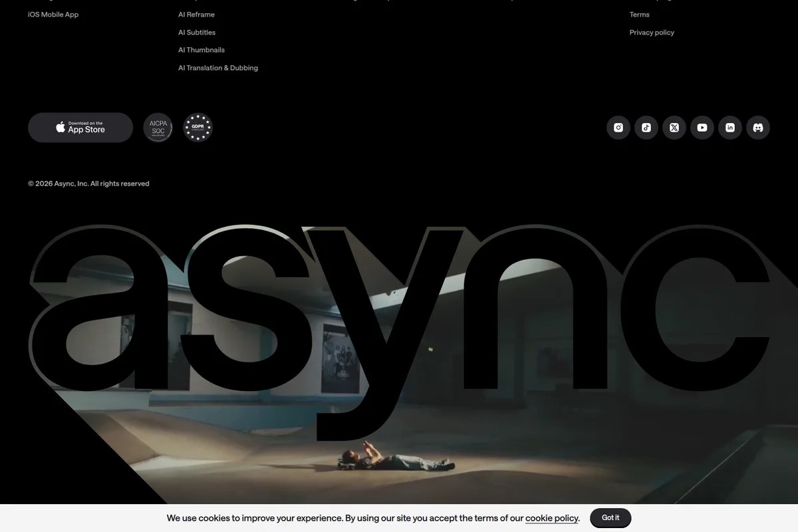Screen dimensions: 798x532
Task: Dismiss the cookie banner with Got it
Action: coord(610,517)
